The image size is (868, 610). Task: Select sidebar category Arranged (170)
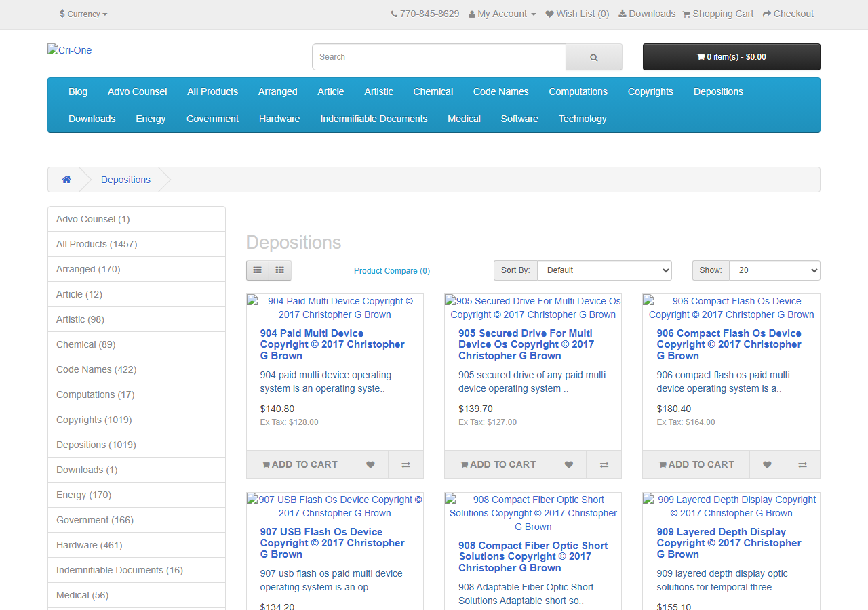coord(136,269)
